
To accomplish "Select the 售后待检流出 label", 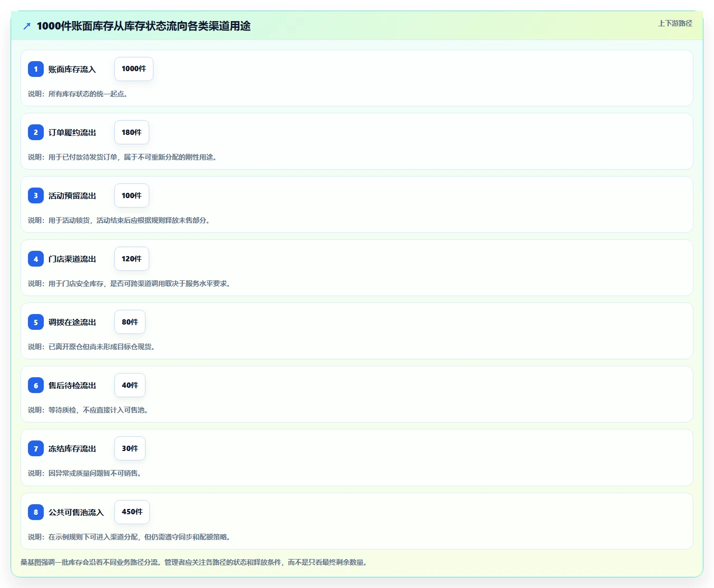I will 72,386.
